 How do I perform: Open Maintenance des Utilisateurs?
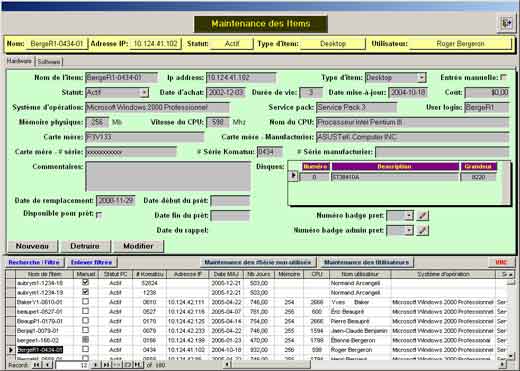coord(366,262)
